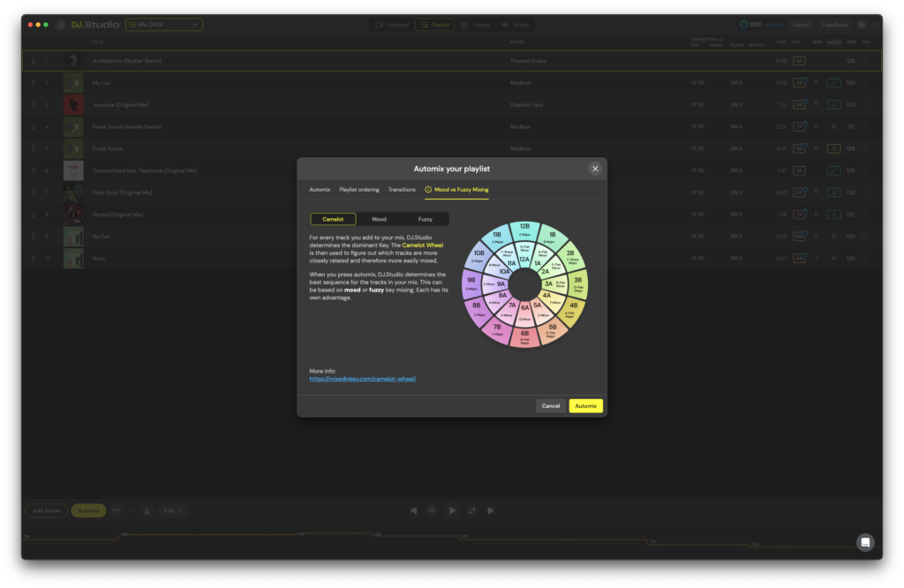904x588 pixels.
Task: Click the play button in transport controls
Action: tap(452, 510)
